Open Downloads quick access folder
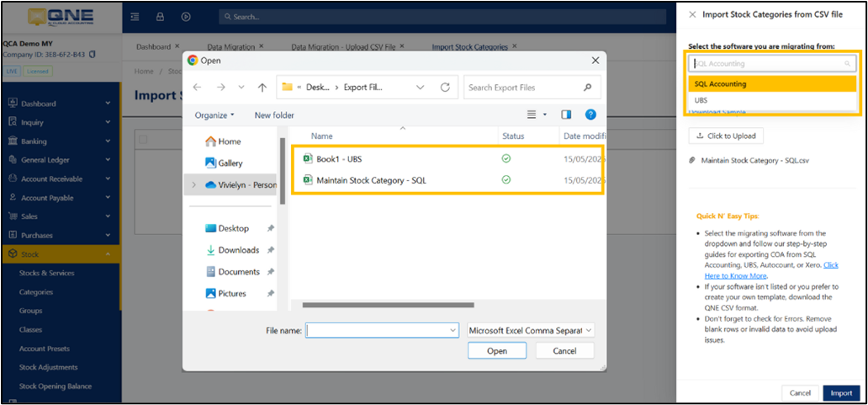This screenshot has height=405, width=868. point(232,250)
